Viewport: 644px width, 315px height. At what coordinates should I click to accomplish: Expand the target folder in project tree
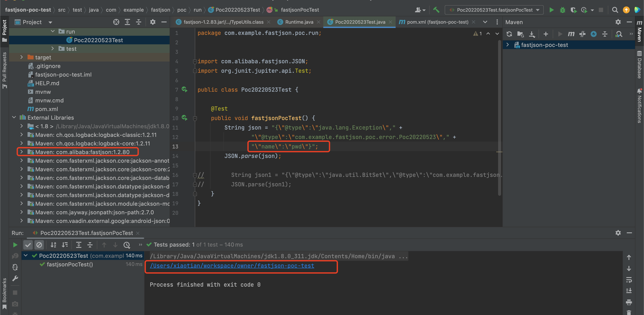tap(22, 57)
